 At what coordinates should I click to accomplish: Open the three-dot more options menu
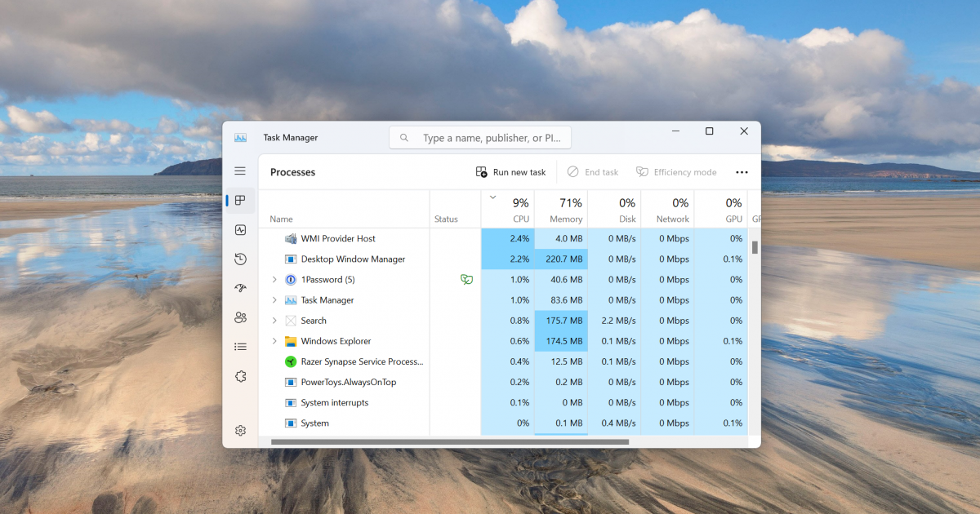(742, 171)
